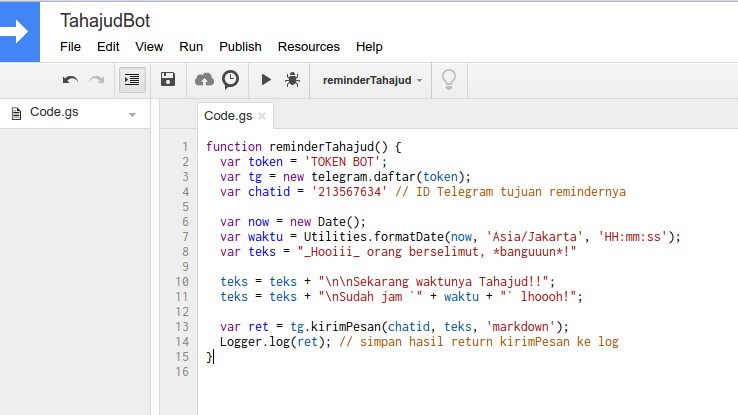Save the script with the floppy disk icon

(168, 79)
